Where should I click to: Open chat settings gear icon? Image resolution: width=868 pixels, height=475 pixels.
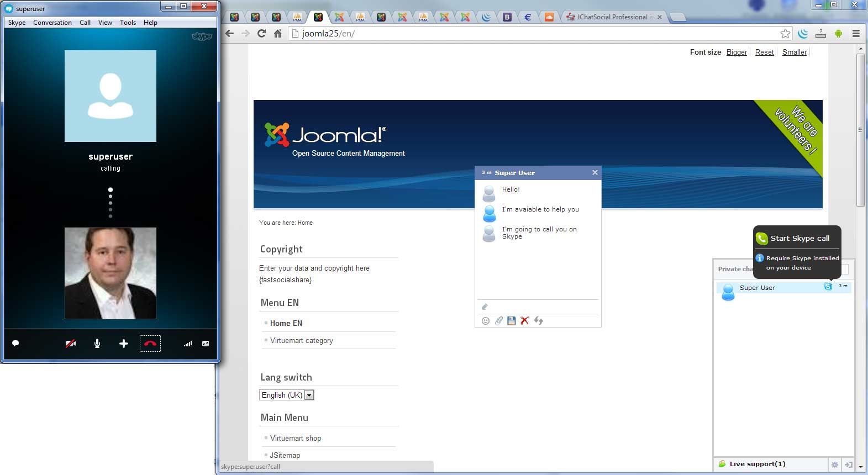click(835, 465)
